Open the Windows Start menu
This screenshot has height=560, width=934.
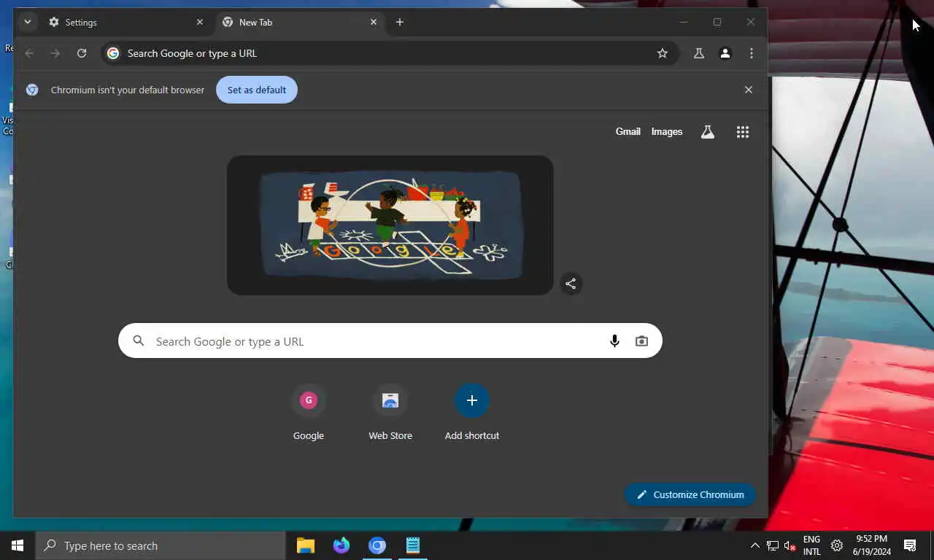[x=18, y=545]
